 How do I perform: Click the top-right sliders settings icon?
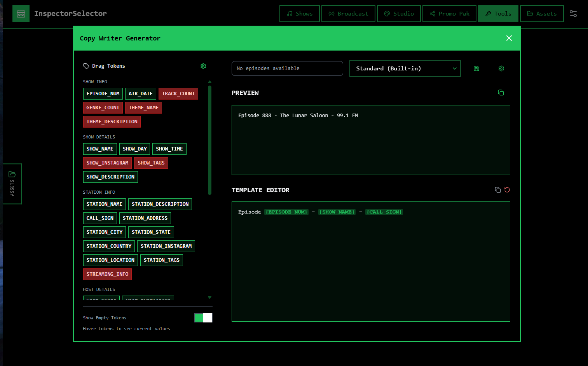tap(573, 14)
